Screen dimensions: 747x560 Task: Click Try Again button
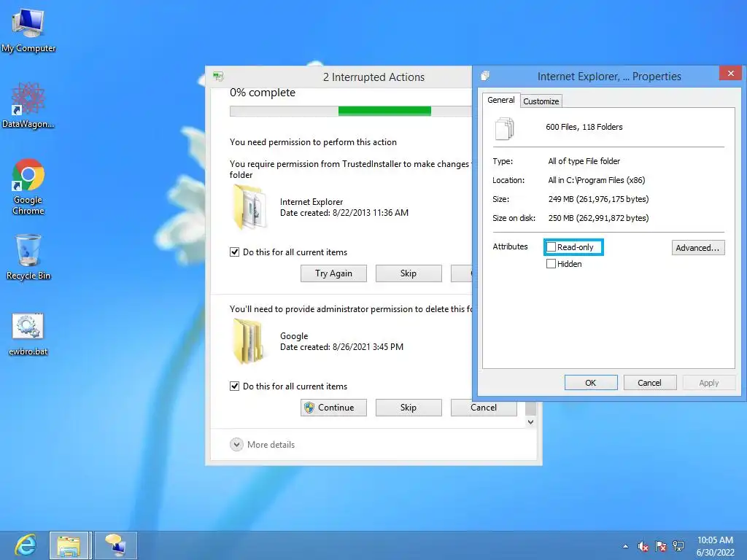[x=333, y=273]
